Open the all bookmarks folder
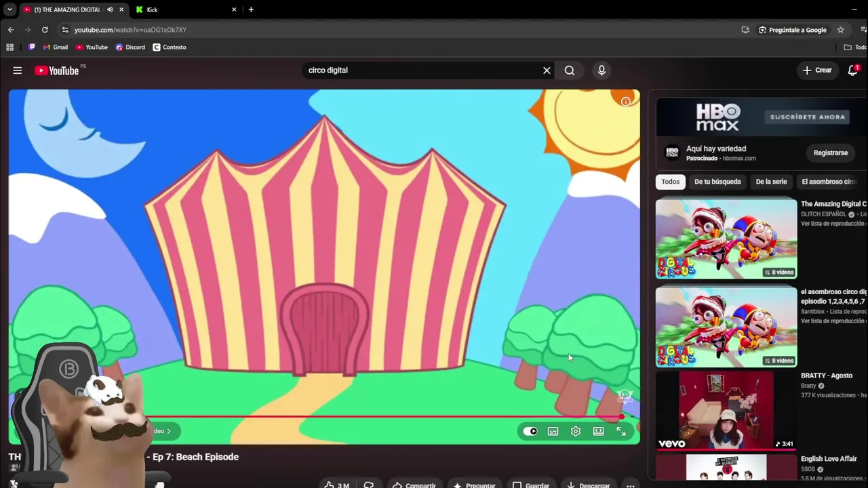The width and height of the screenshot is (868, 488). coord(854,47)
